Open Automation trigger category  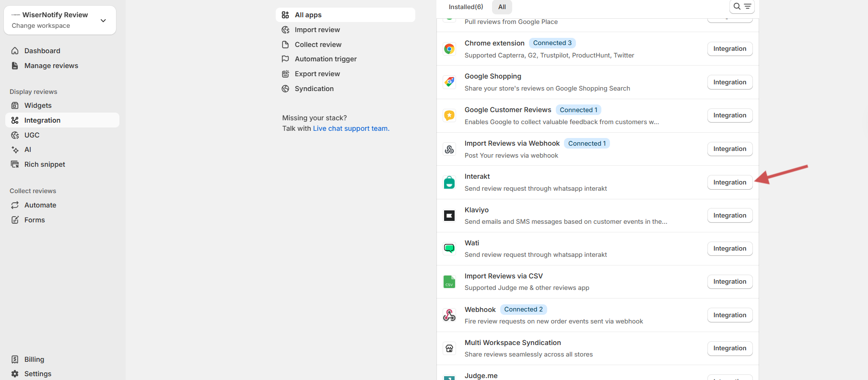tap(326, 59)
